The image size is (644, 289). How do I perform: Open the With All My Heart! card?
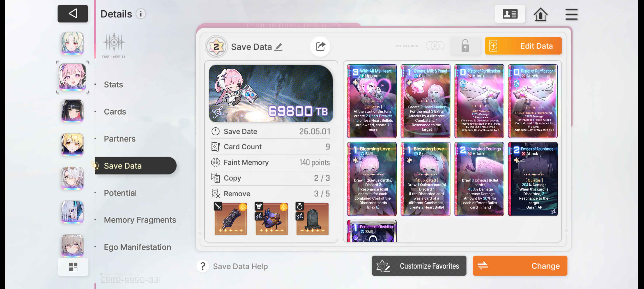tap(372, 101)
